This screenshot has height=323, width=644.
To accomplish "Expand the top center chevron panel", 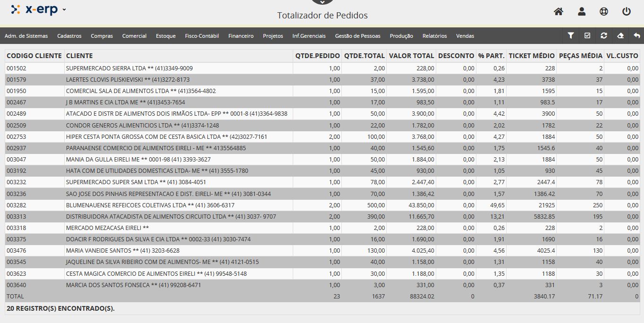I will [322, 2].
